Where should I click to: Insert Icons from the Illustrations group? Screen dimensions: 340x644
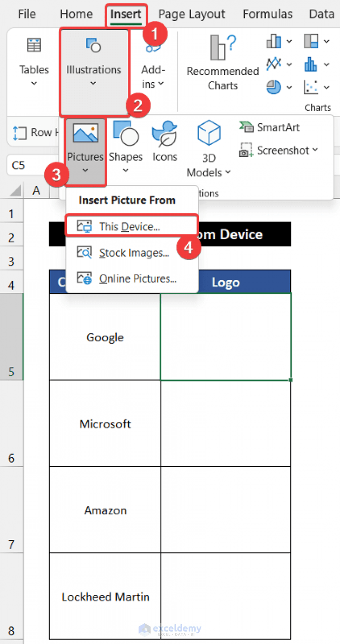pos(164,142)
